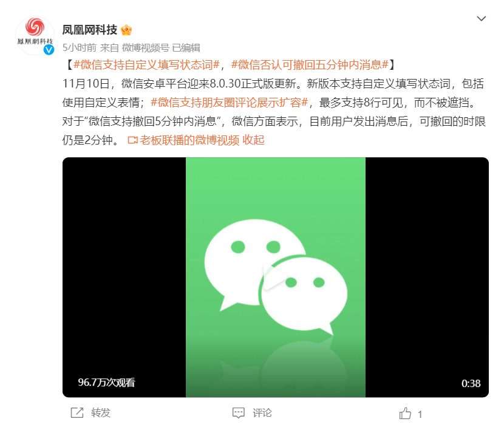Open 老板联播的微博视频 link
This screenshot has height=427, width=504.
tap(189, 140)
